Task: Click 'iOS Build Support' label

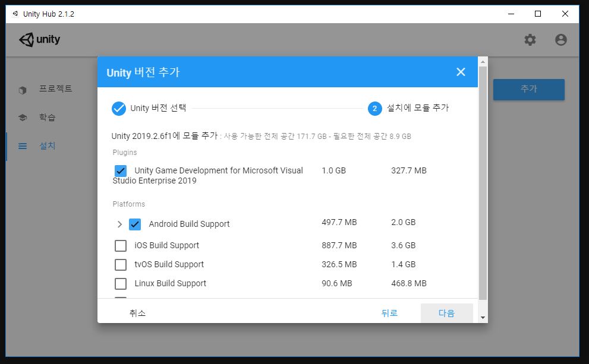Action: [x=167, y=245]
